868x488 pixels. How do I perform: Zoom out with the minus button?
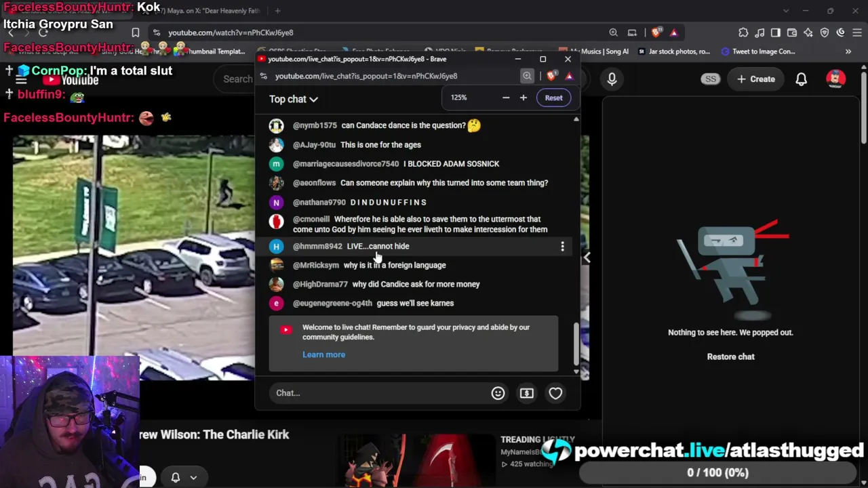click(506, 98)
